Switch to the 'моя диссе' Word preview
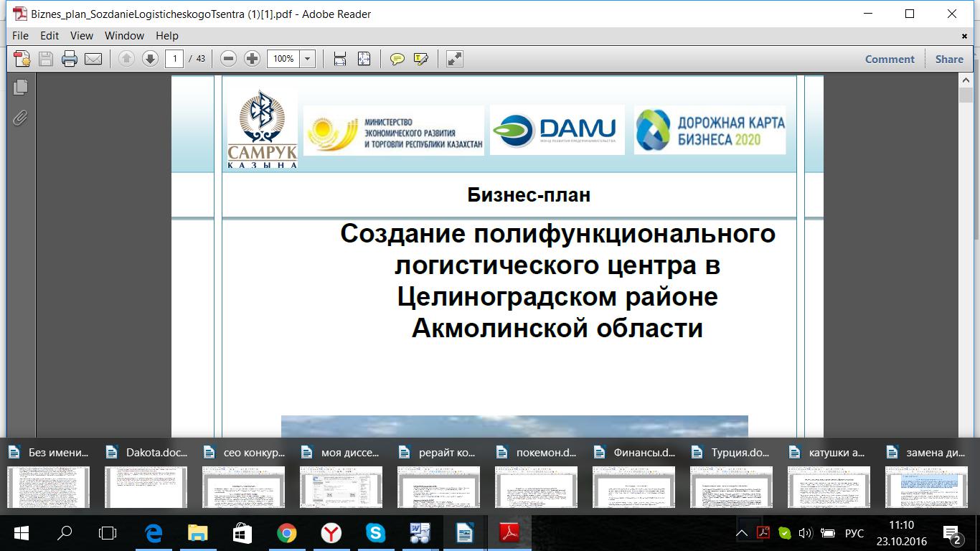Screen dimensions: 980x551 [341, 478]
